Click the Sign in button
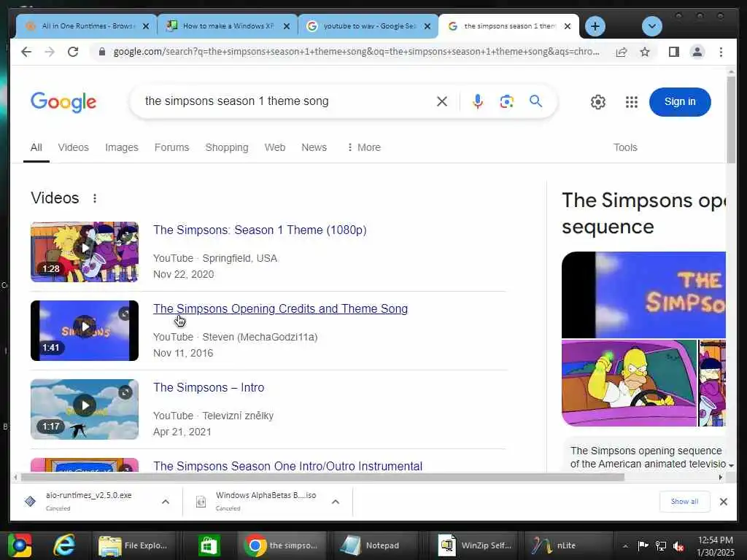 pos(680,101)
